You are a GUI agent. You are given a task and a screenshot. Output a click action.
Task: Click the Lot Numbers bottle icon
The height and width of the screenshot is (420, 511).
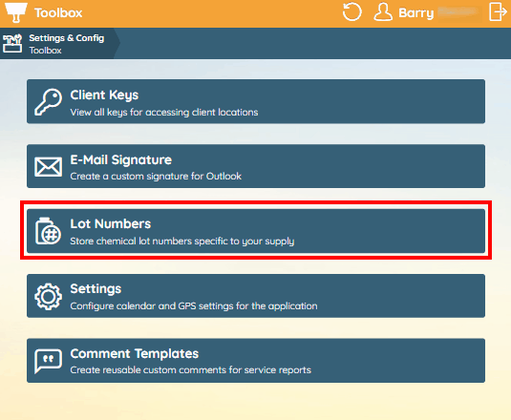coord(48,231)
